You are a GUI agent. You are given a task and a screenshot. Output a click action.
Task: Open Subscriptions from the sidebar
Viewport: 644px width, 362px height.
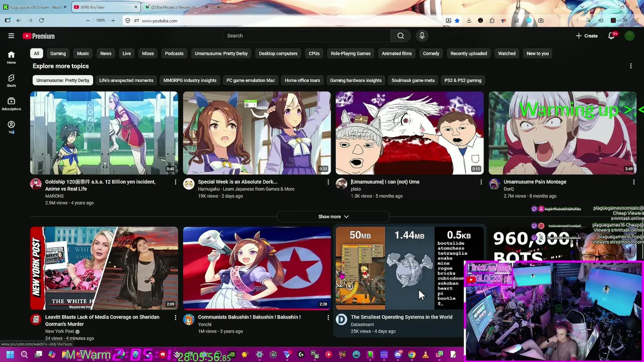click(x=11, y=104)
